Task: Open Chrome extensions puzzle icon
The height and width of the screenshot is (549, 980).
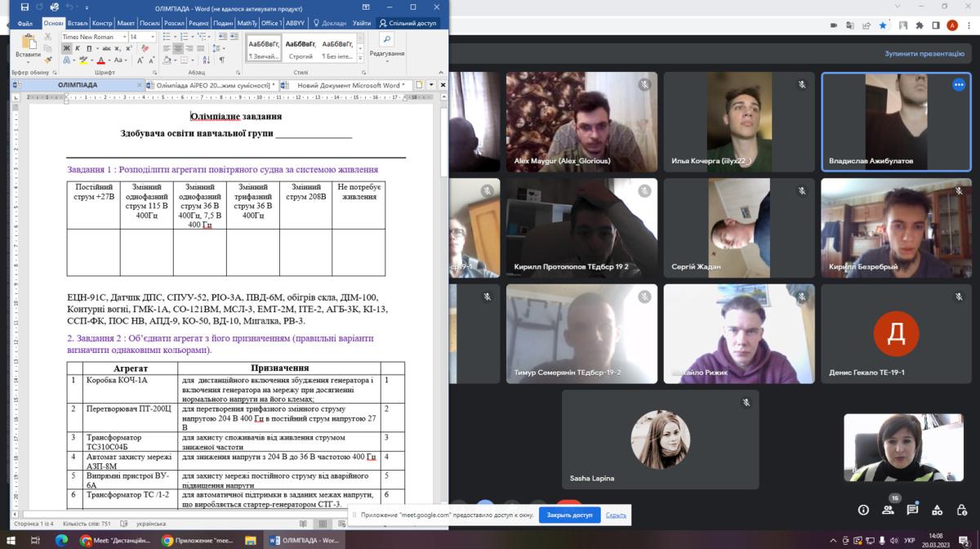Action: [920, 25]
